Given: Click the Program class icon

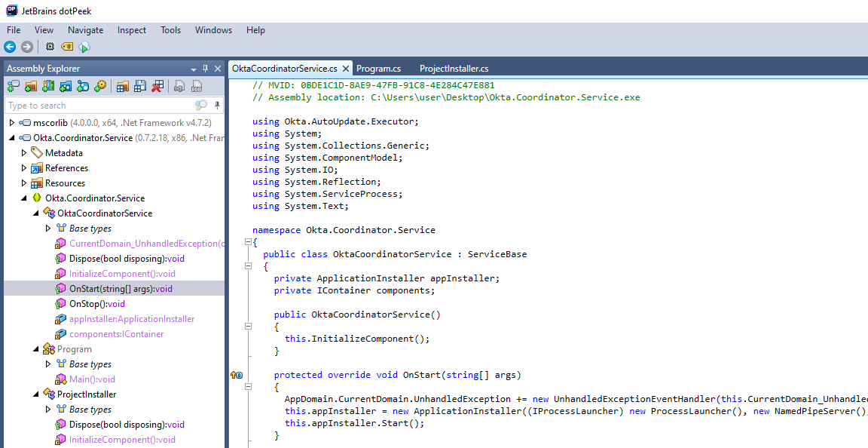Looking at the screenshot, I should pyautogui.click(x=49, y=348).
